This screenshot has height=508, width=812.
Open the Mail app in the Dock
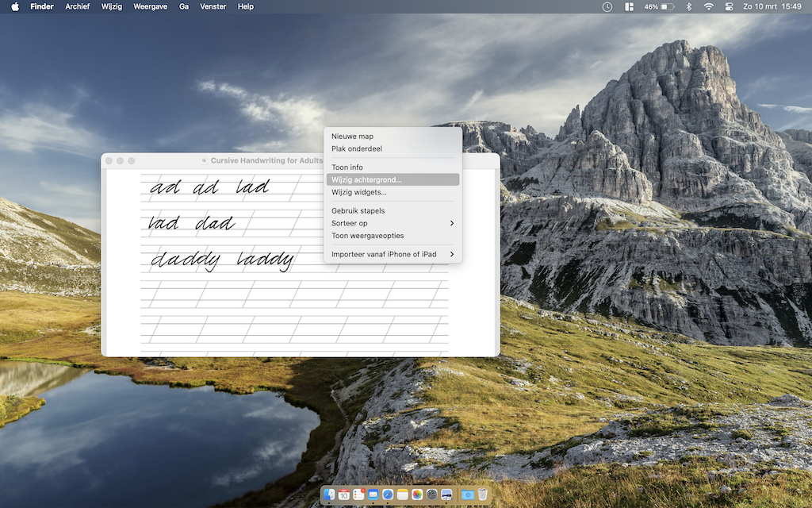pos(373,495)
